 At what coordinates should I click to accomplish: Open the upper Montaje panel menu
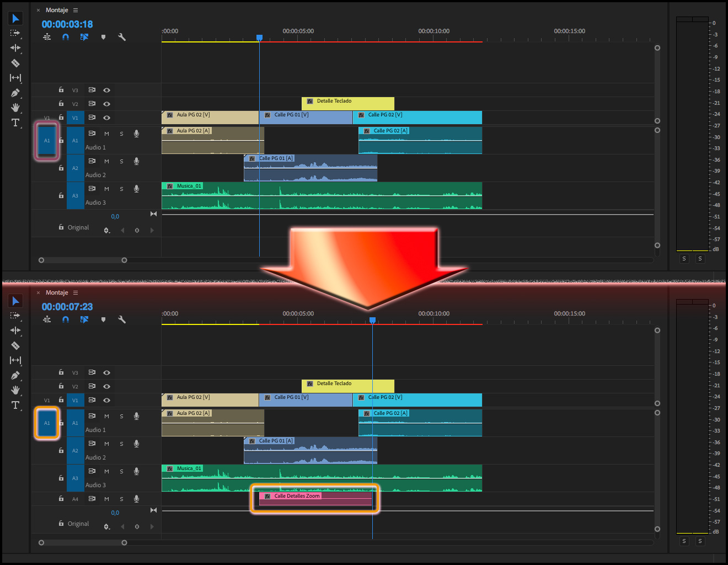click(x=76, y=10)
